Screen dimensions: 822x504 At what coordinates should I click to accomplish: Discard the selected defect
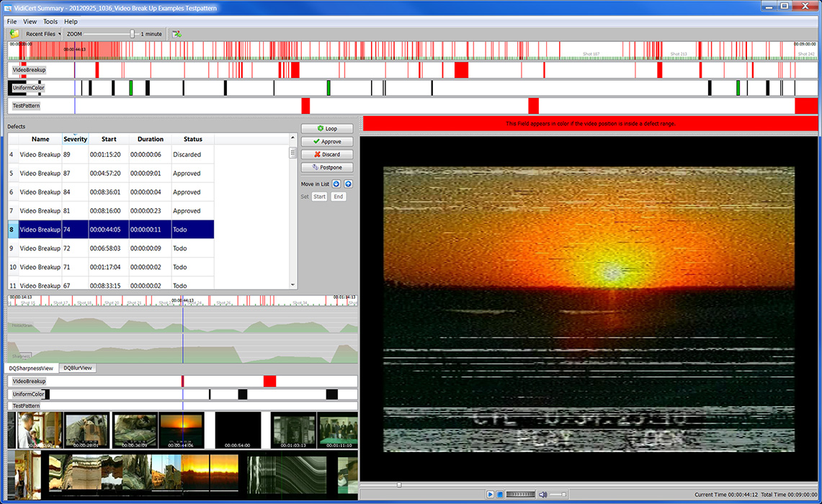[327, 155]
